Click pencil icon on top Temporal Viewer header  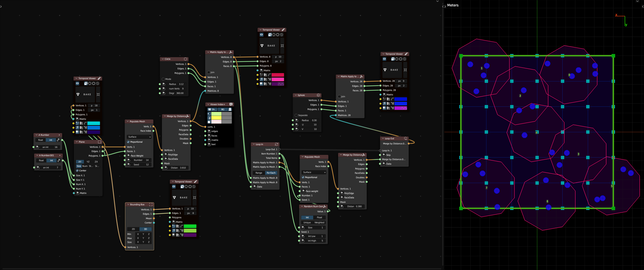283,30
